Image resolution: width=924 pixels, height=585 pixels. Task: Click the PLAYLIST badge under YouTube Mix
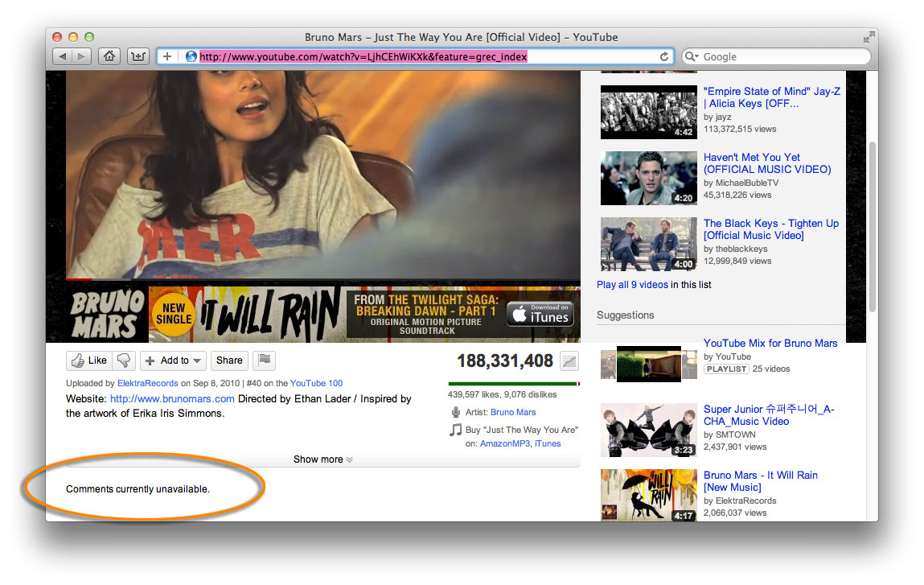[x=726, y=369]
